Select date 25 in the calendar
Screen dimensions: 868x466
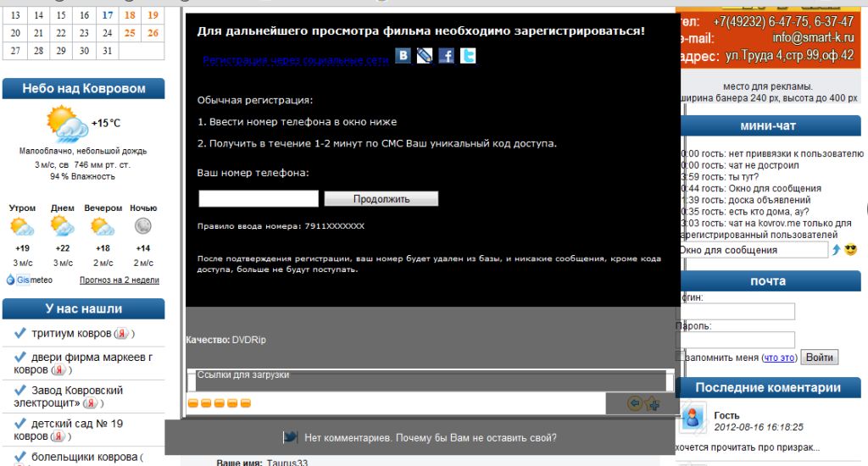point(129,33)
